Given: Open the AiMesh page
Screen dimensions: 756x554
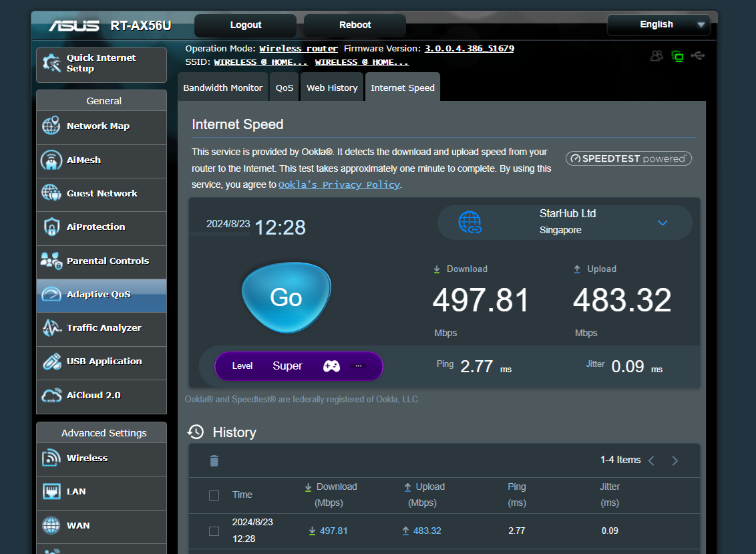Looking at the screenshot, I should coord(102,160).
